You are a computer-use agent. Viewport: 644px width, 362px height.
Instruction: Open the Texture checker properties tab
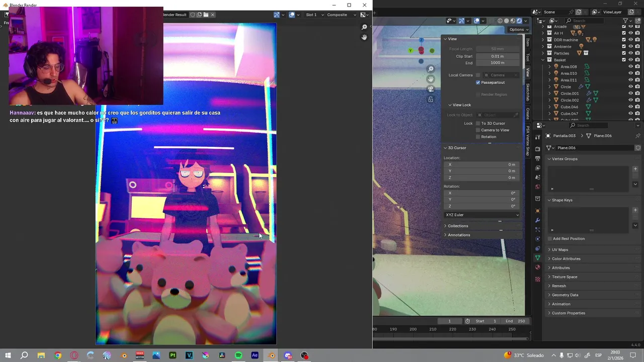[x=537, y=279]
